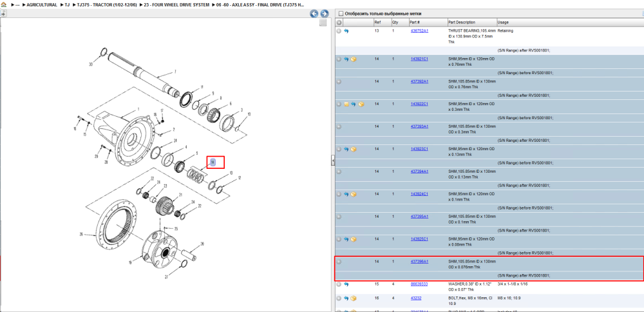Click blue arrow icon in 436752A1 row
This screenshot has width=644, height=312.
pos(346,31)
